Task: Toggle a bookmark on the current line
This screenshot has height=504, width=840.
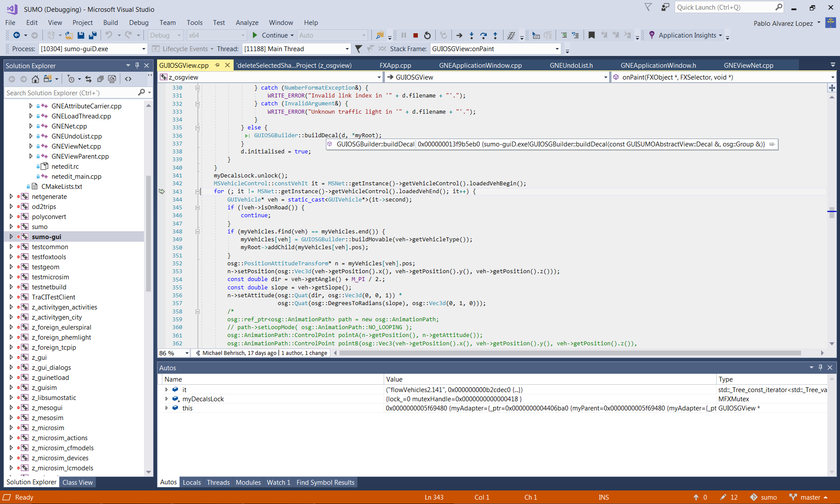Action: [591, 35]
